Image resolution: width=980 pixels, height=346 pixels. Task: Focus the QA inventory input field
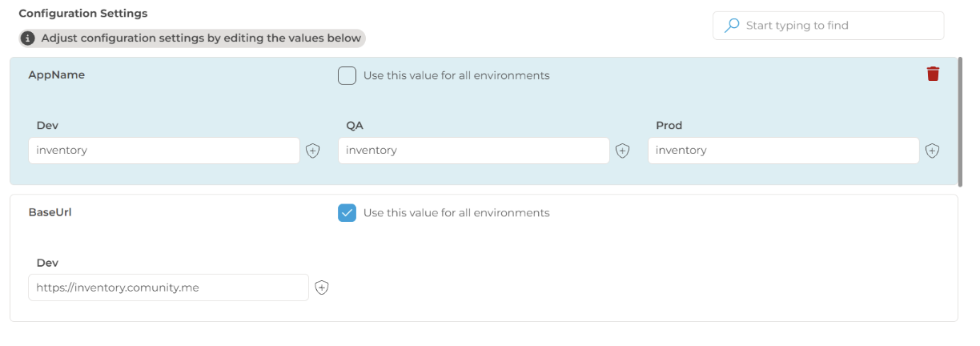point(473,151)
